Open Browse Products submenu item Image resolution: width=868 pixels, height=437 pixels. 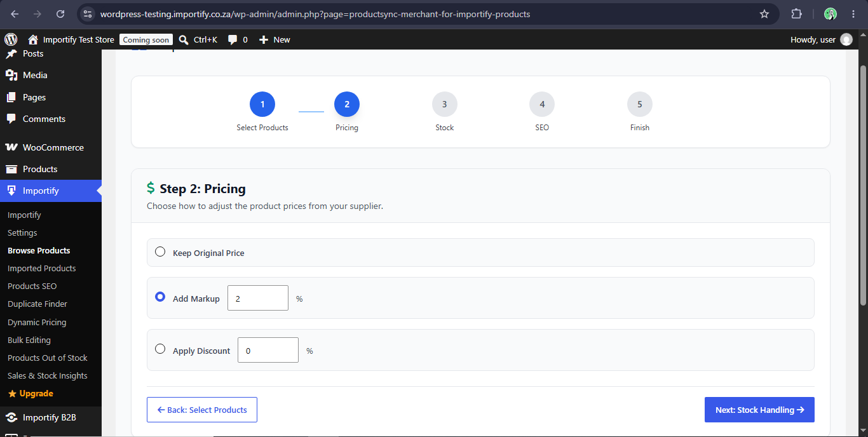39,250
